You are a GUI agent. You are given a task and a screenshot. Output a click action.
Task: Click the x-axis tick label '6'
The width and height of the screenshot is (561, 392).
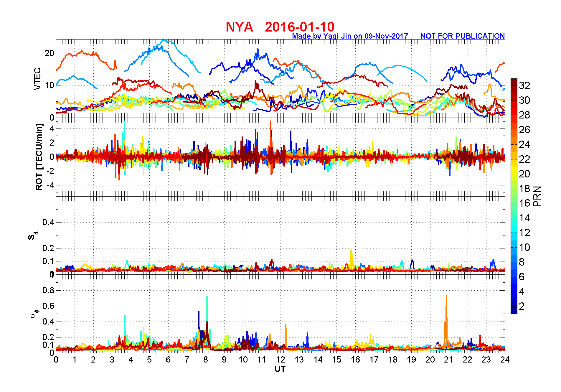(x=168, y=360)
